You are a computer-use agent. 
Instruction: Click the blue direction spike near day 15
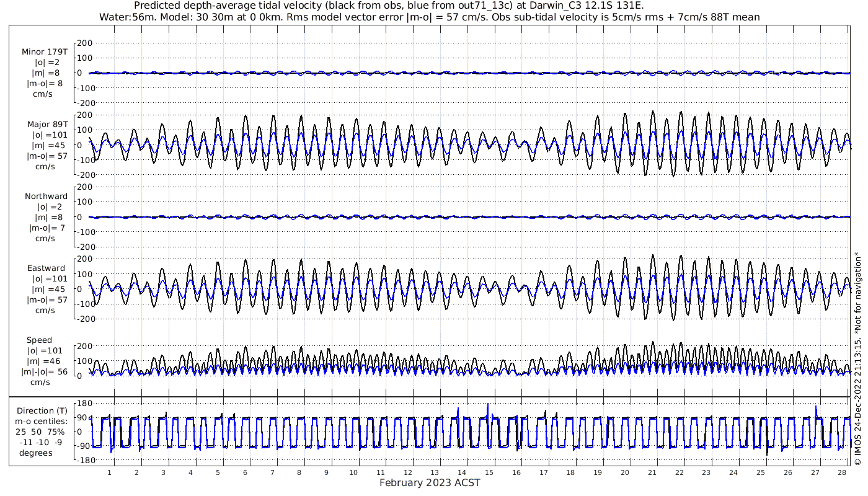(x=488, y=412)
